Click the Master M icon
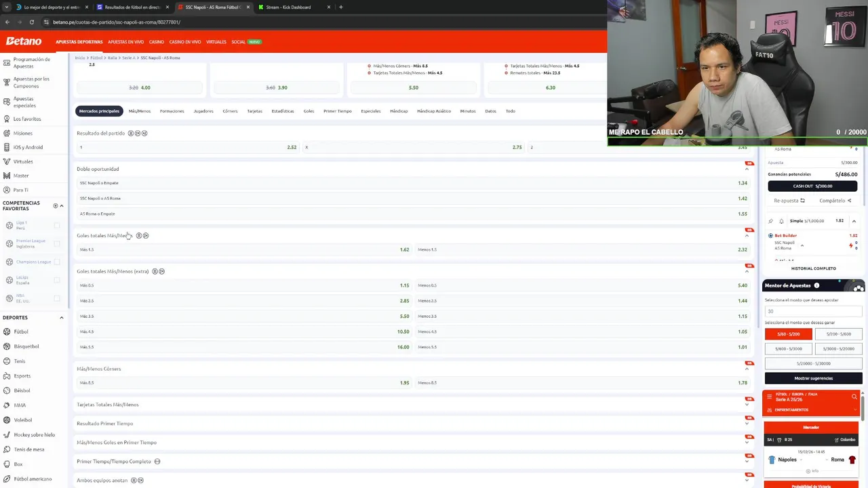This screenshot has height=488, width=868. pyautogui.click(x=7, y=176)
